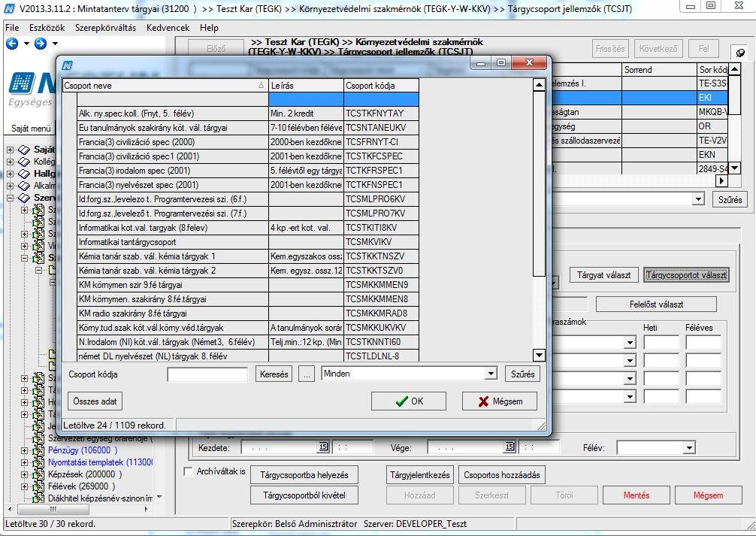Click the main table scroll down arrow
Screen dimensions: 756x536
733,168
